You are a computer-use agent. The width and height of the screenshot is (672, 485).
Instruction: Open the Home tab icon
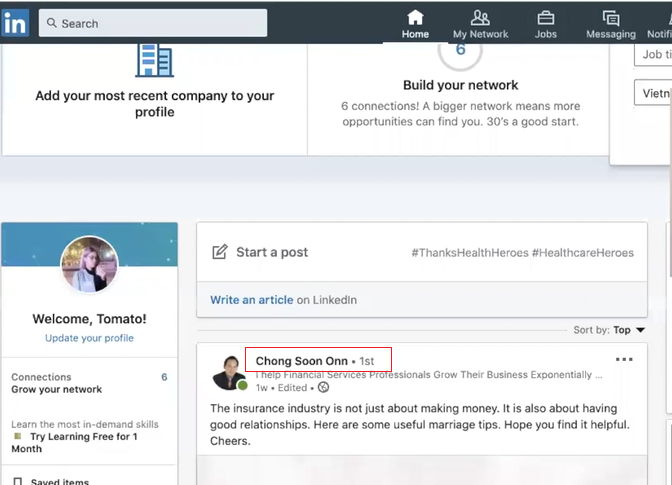[415, 18]
